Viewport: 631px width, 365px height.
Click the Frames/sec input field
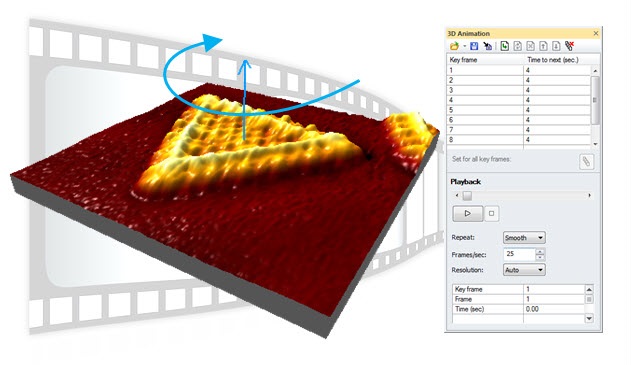pos(519,254)
